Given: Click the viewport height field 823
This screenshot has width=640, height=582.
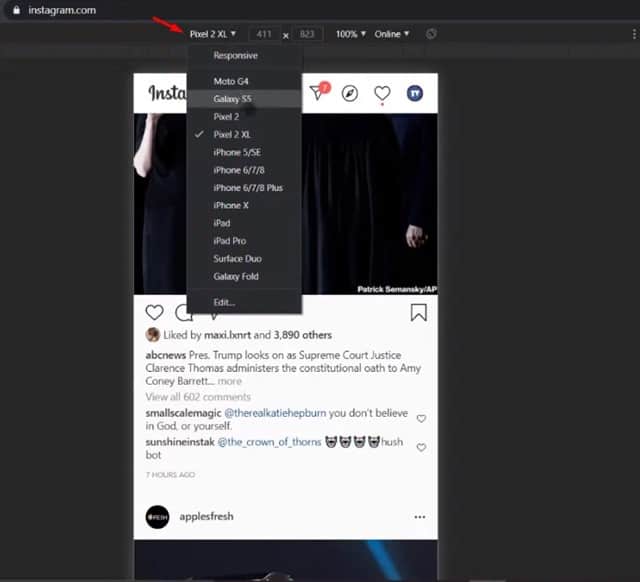Looking at the screenshot, I should (307, 34).
